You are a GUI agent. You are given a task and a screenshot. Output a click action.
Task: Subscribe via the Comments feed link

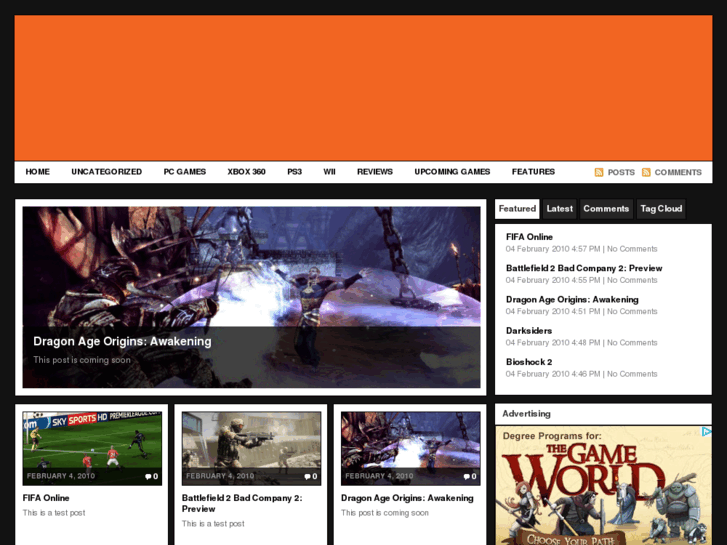coord(678,172)
